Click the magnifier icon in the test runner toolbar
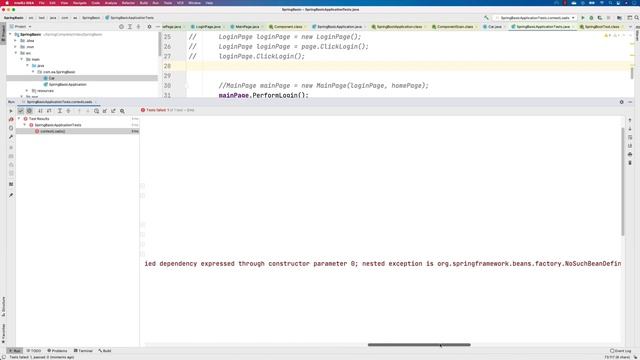This screenshot has width=640, height=360. tap(122, 111)
